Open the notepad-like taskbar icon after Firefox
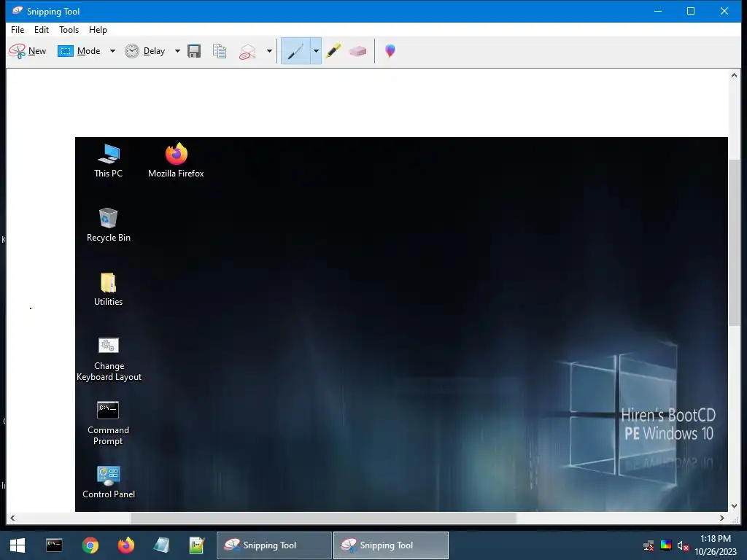Screen dimensions: 747x560 coord(161,545)
